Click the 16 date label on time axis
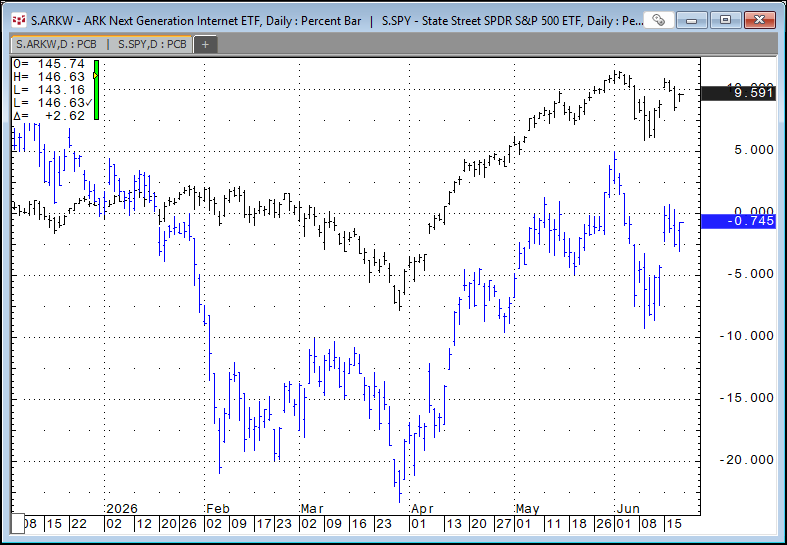The width and height of the screenshot is (787, 545). pos(359,524)
